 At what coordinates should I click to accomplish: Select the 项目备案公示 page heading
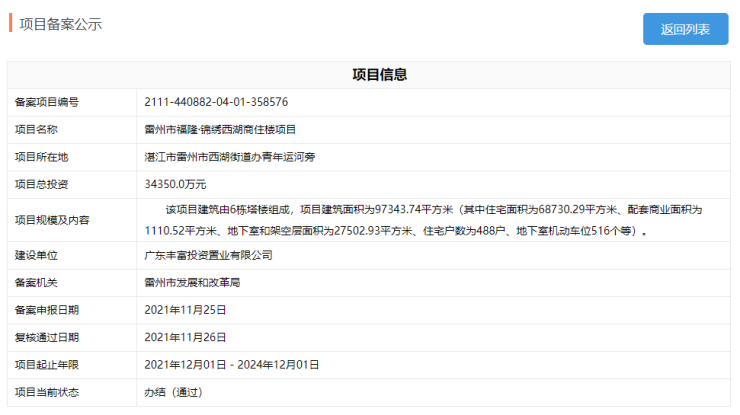point(60,24)
